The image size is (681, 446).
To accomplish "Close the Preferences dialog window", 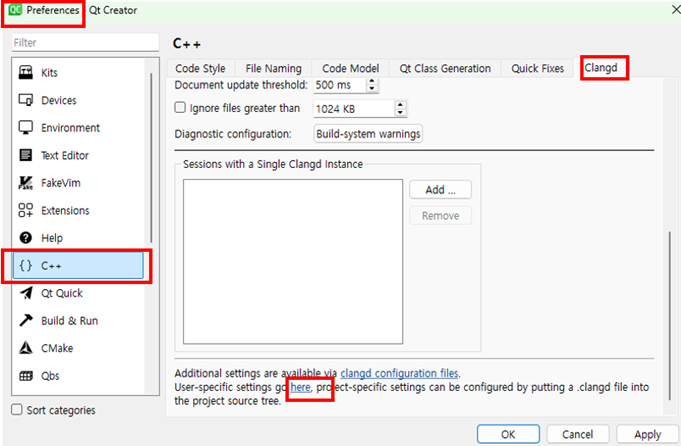I will [675, 10].
